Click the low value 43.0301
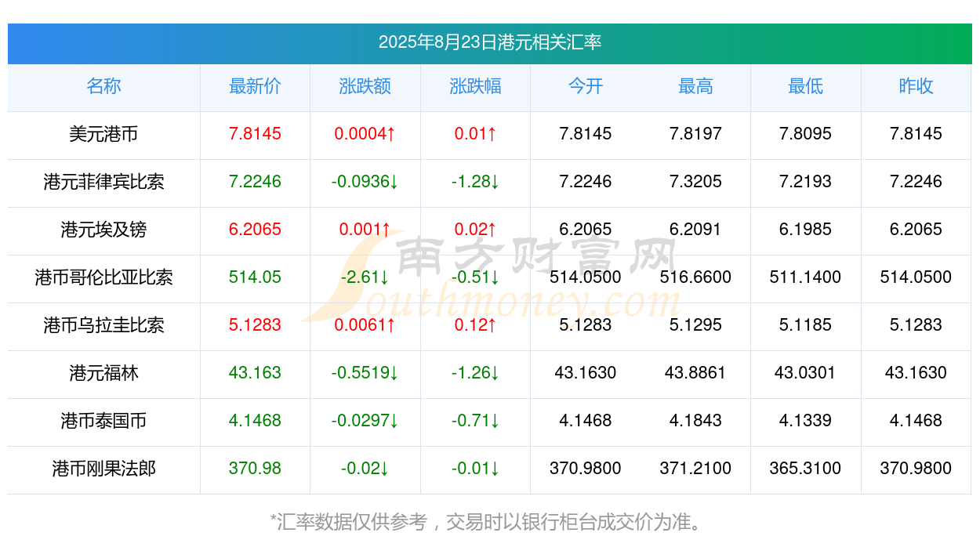980x547 pixels. click(806, 373)
